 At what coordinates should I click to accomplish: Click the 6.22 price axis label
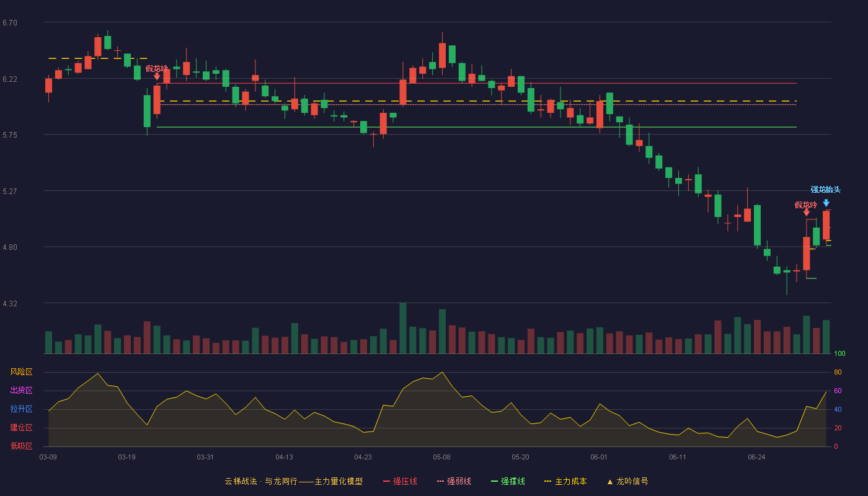[10, 79]
